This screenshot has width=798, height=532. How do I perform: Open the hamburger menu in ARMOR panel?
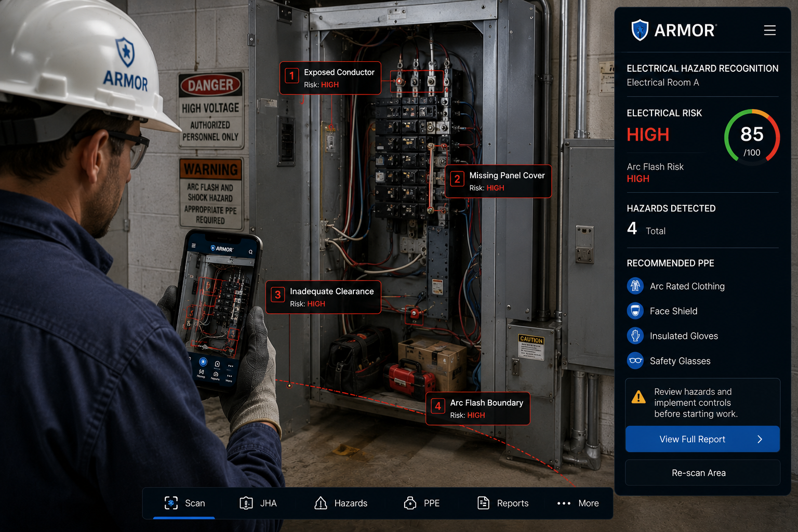coord(769,30)
